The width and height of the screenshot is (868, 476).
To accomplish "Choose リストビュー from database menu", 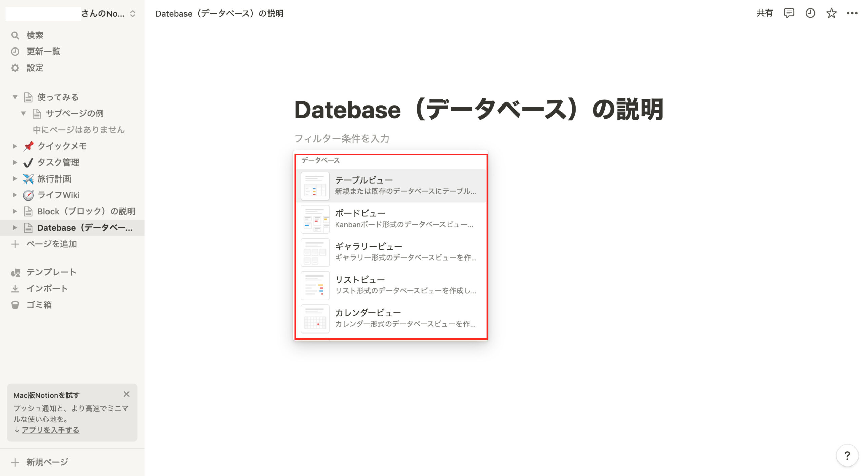I will [x=391, y=285].
